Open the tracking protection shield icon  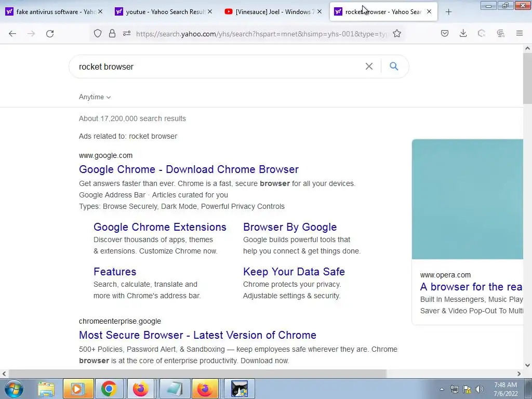point(98,34)
